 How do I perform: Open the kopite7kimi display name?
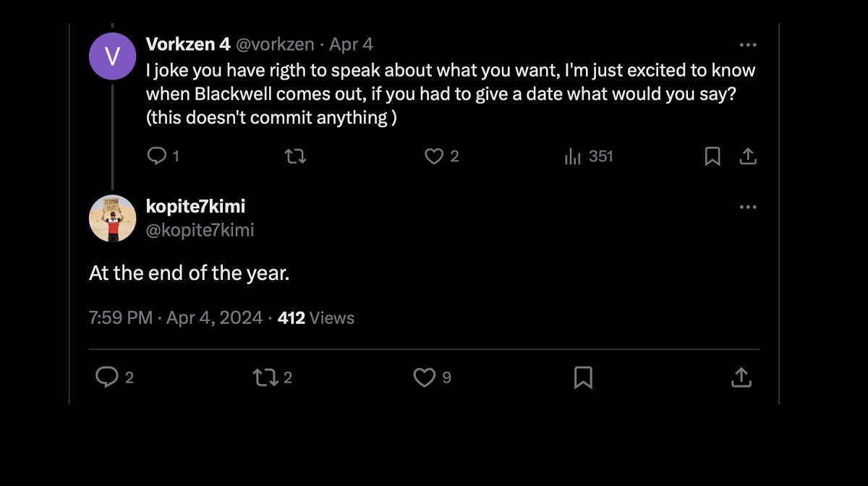(x=195, y=207)
